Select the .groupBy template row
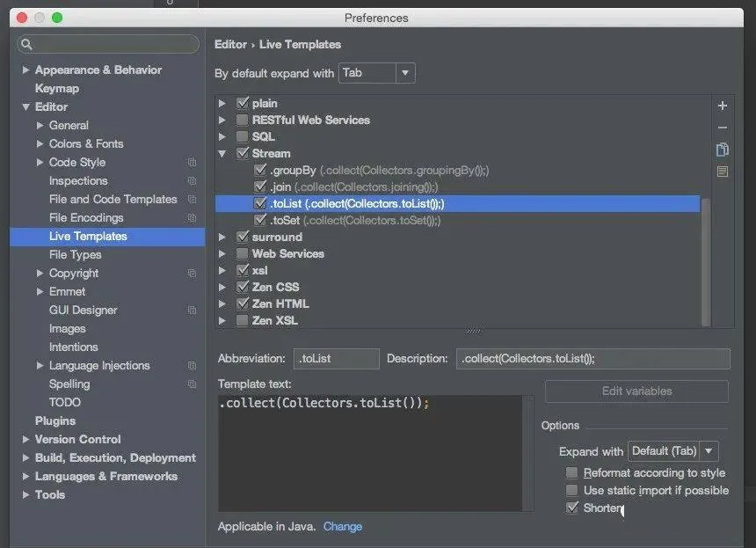Image resolution: width=756 pixels, height=548 pixels. [x=457, y=170]
